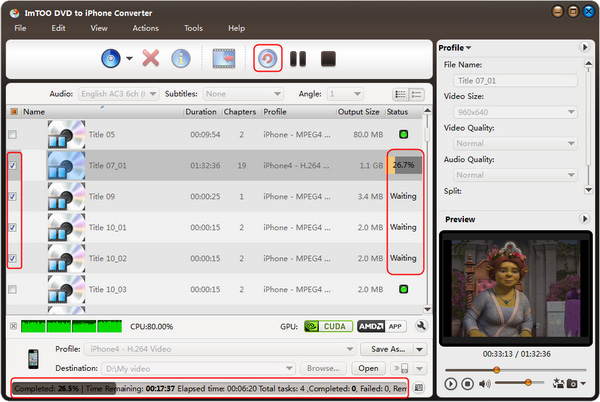Uncheck the Title 10_01 checkbox
This screenshot has height=402, width=600.
click(13, 227)
